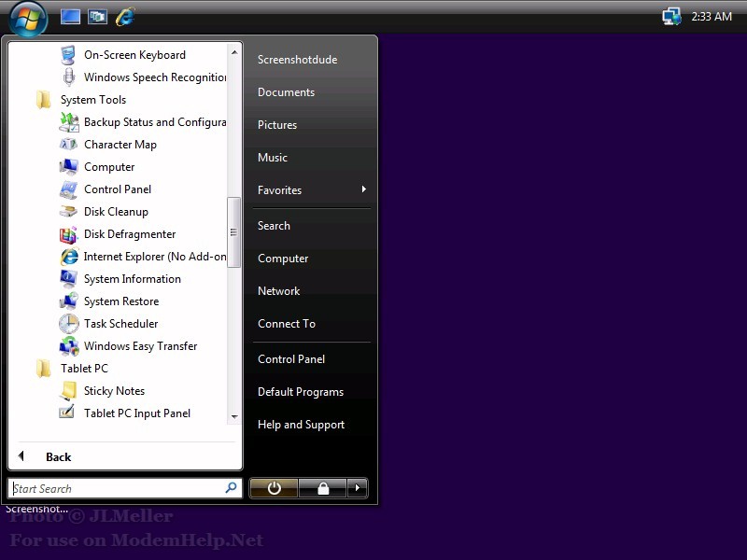Click the System Information icon

[x=68, y=279]
